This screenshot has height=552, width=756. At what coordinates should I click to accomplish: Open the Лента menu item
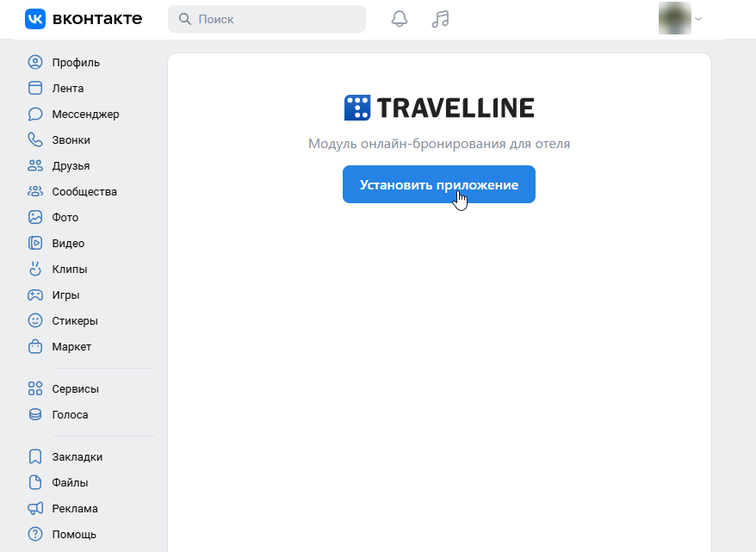pos(68,88)
